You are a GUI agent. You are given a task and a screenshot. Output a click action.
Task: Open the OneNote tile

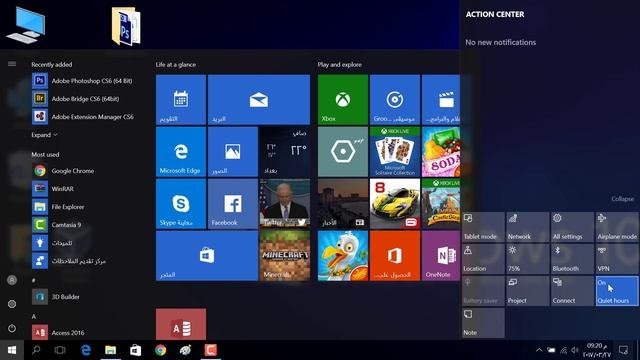441,256
